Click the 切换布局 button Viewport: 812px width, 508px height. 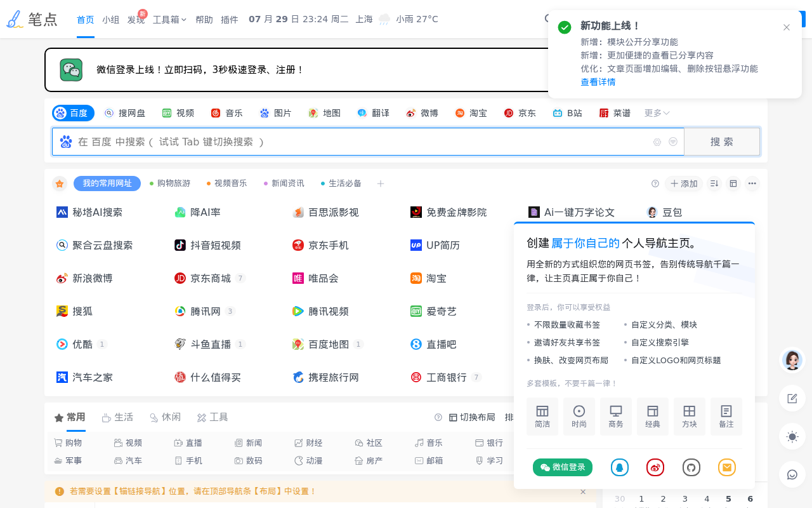tap(472, 417)
